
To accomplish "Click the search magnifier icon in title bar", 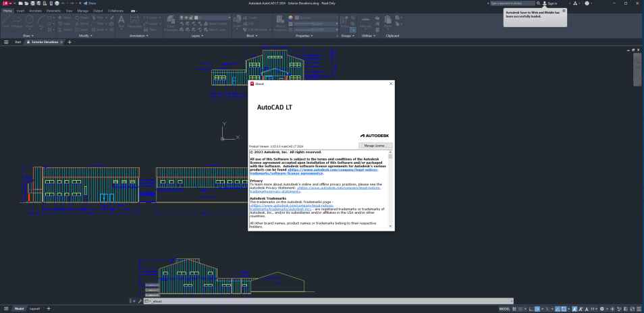I will 538,3.
